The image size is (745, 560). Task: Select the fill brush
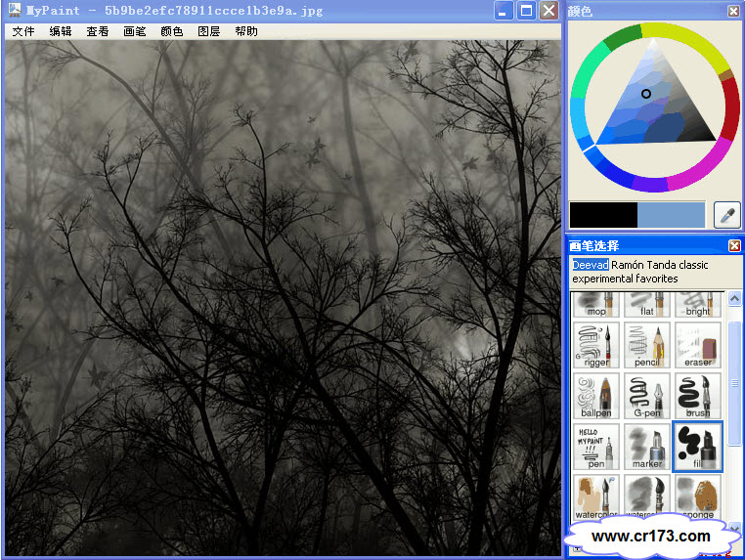[x=697, y=447]
